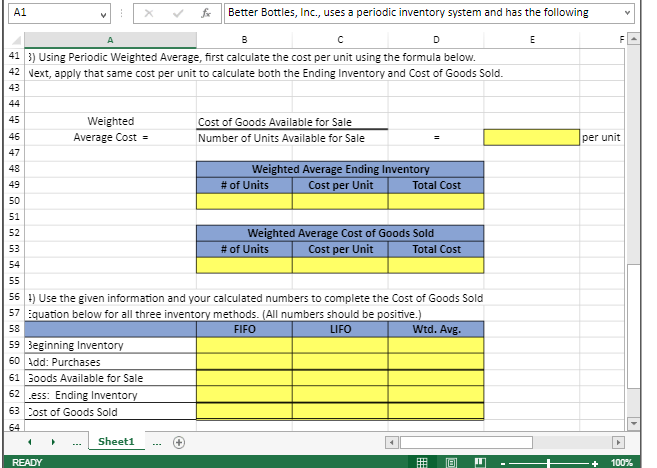This screenshot has height=468, width=657.
Task: Select column E header
Action: point(532,40)
